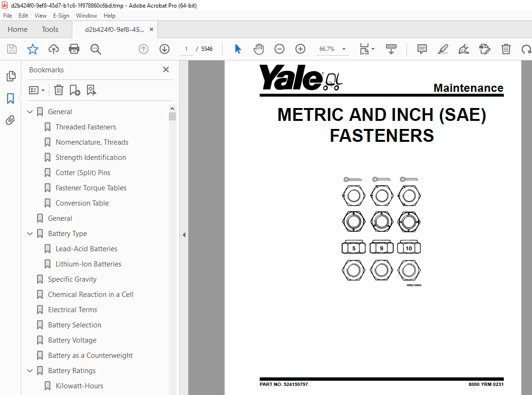Open Lithium-Ion Batteries bookmark
The width and height of the screenshot is (532, 395).
(x=88, y=264)
